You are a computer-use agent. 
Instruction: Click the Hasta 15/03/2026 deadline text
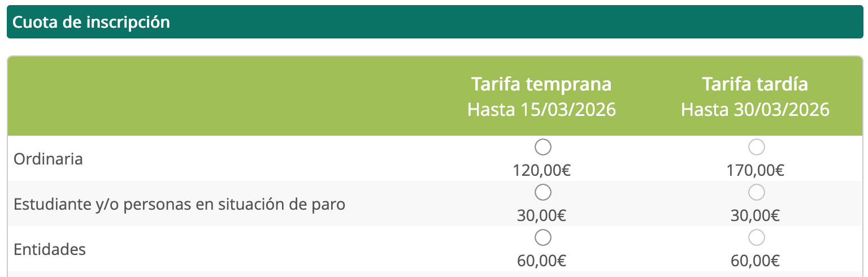(x=541, y=109)
